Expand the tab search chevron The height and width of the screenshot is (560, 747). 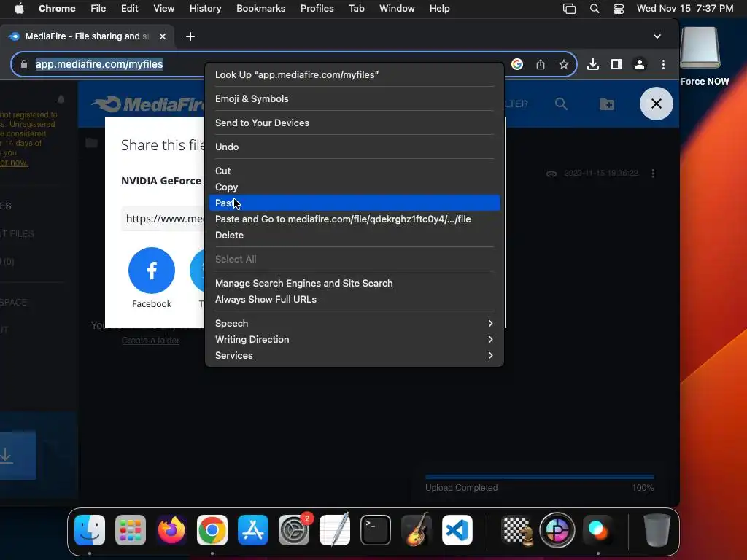(657, 36)
